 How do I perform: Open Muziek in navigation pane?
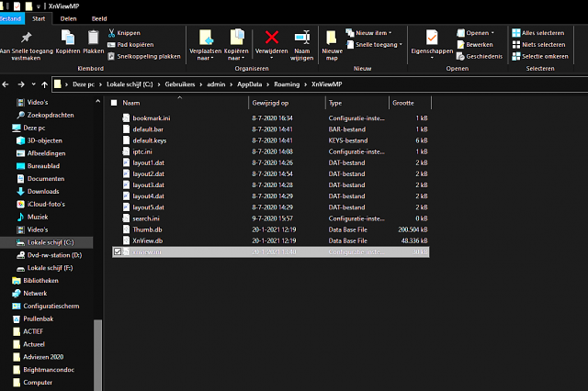pyautogui.click(x=32, y=217)
